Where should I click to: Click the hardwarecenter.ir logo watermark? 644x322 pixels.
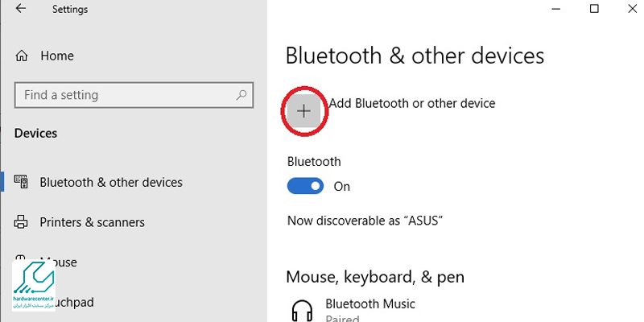coord(34,287)
